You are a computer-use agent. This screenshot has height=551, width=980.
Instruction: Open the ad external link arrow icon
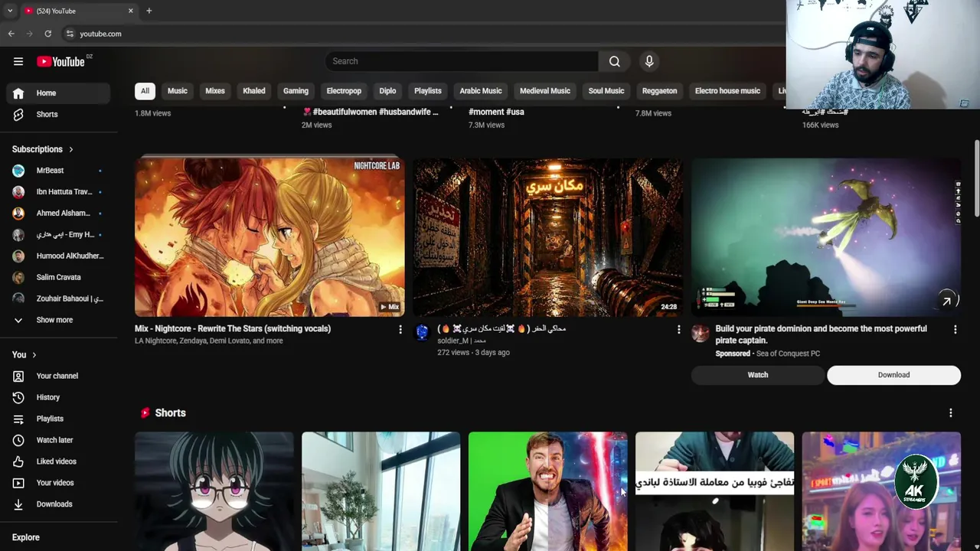click(x=947, y=301)
